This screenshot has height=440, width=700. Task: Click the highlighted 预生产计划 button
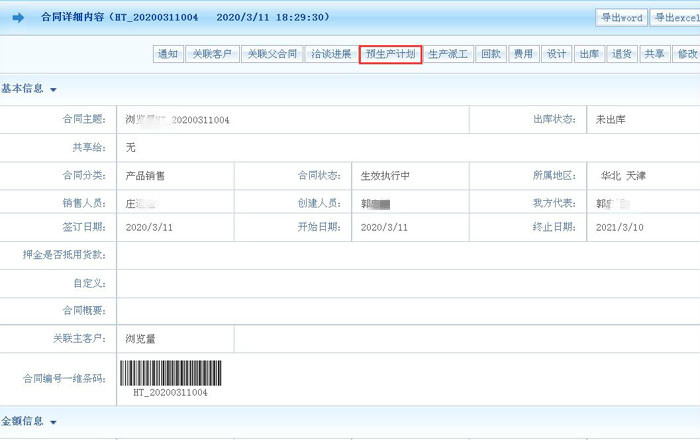pos(390,54)
